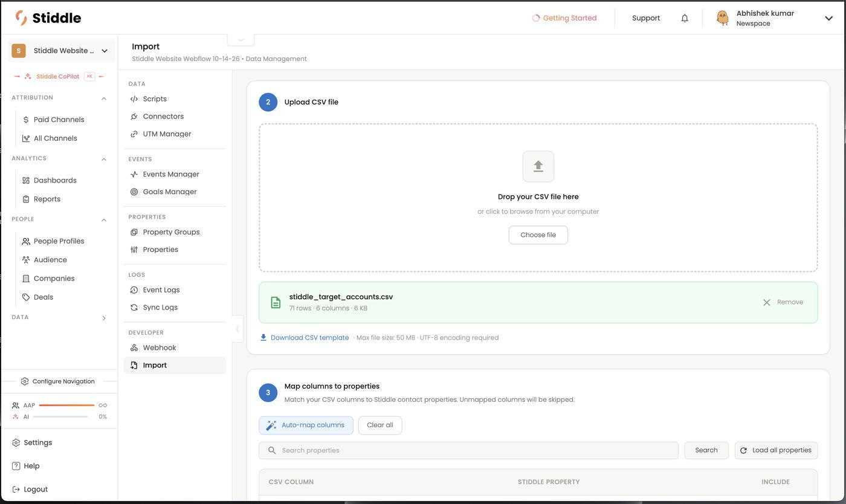
Task: Click the user avatar image
Action: coord(722,18)
